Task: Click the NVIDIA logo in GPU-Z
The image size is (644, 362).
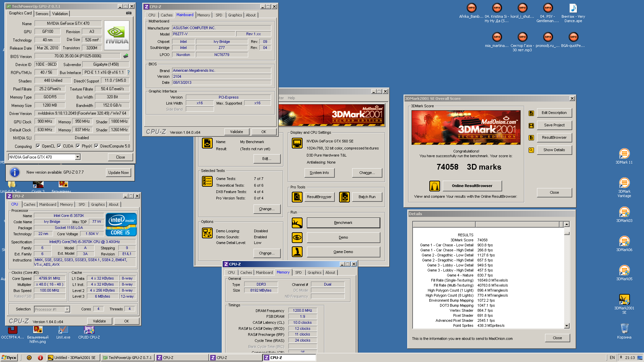Action: point(117,36)
